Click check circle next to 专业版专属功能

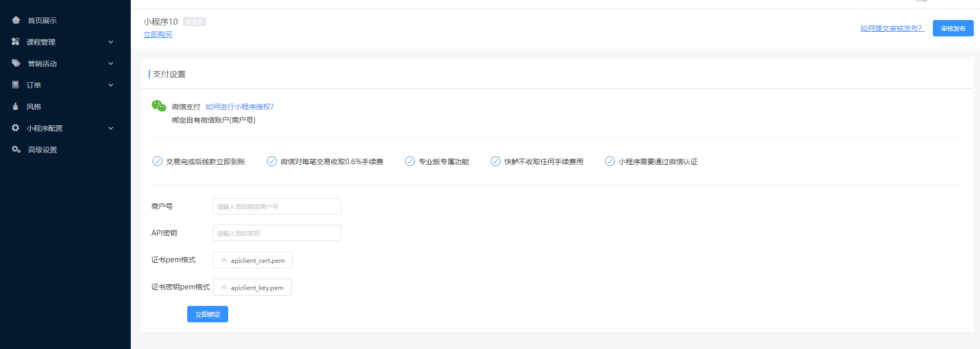[x=410, y=161]
